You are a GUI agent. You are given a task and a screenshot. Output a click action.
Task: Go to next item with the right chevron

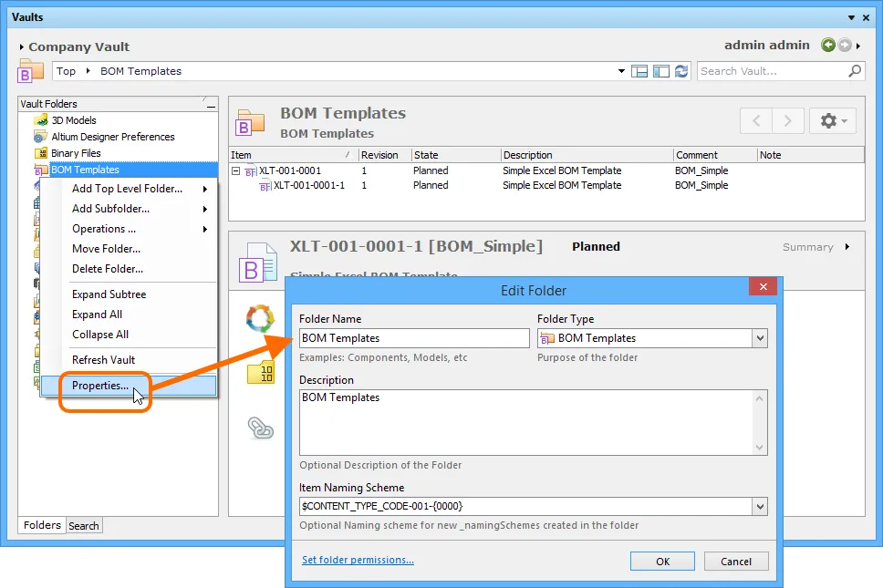tap(788, 121)
